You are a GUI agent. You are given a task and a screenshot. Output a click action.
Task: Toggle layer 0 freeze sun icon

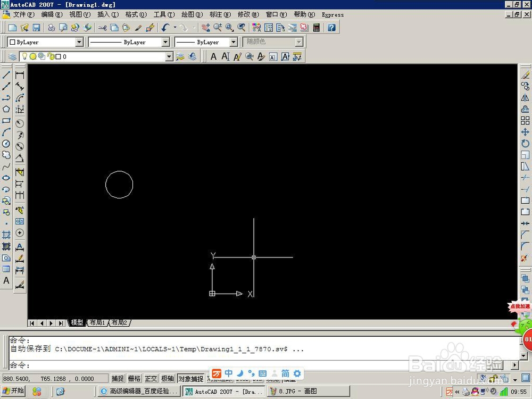[x=33, y=56]
